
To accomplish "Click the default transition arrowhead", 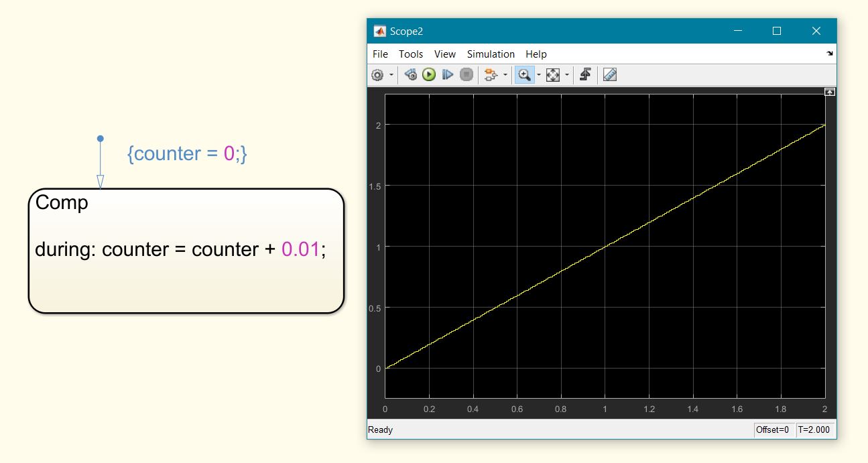I will click(x=101, y=182).
